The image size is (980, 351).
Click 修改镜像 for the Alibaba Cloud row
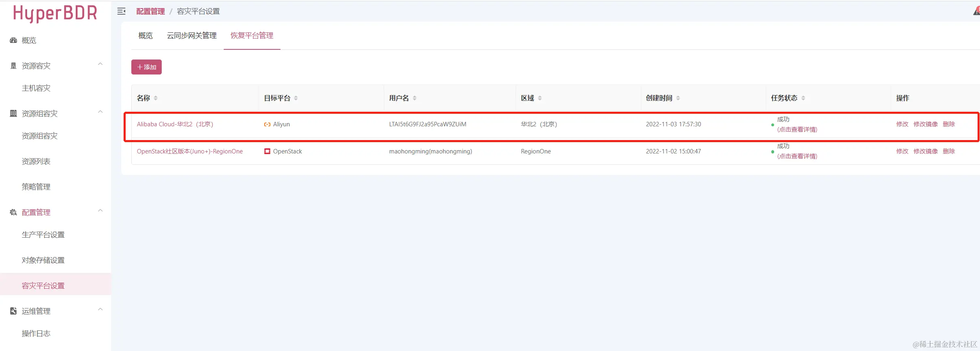point(926,124)
